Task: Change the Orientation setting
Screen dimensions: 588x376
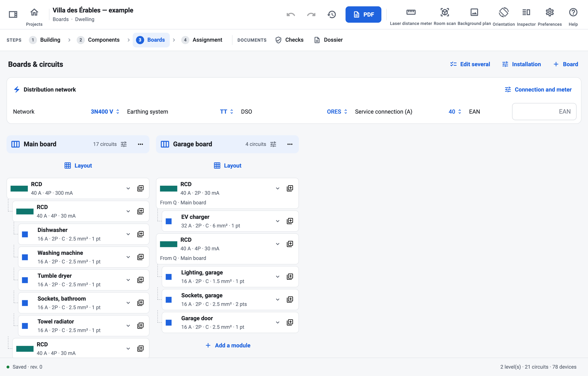Action: click(x=503, y=17)
